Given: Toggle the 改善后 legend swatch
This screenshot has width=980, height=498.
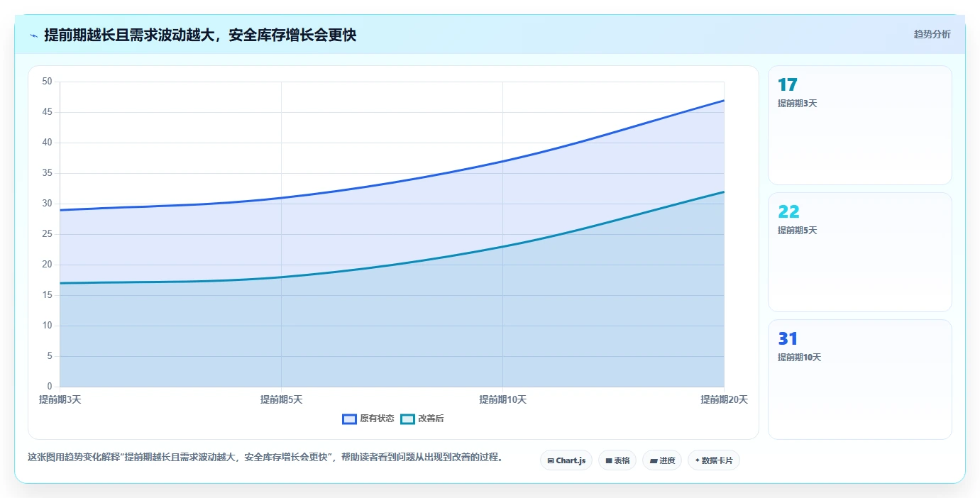Looking at the screenshot, I should coord(407,419).
